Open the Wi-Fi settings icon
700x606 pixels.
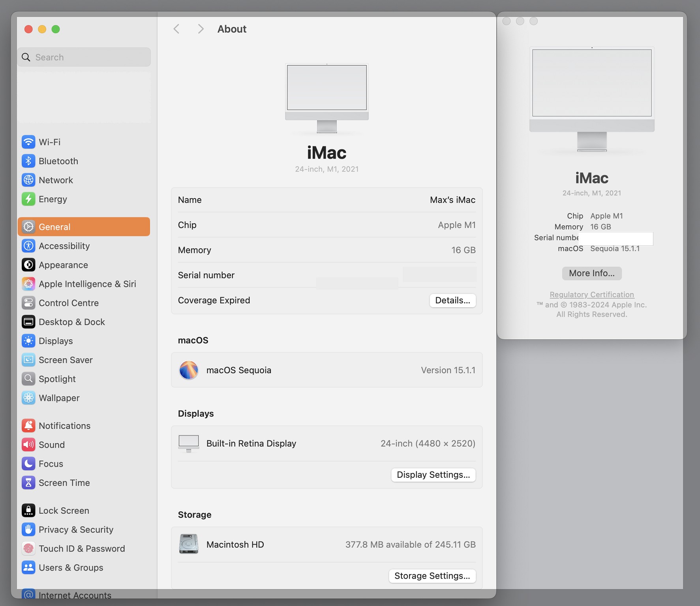coord(28,142)
